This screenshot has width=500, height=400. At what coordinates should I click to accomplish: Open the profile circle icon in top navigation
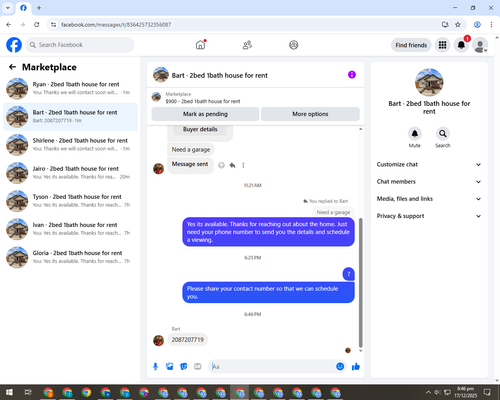click(x=294, y=45)
